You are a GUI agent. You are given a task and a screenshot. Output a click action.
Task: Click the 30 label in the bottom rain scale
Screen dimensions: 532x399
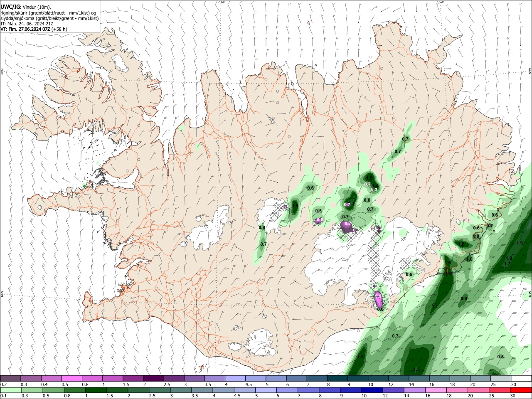(513, 396)
